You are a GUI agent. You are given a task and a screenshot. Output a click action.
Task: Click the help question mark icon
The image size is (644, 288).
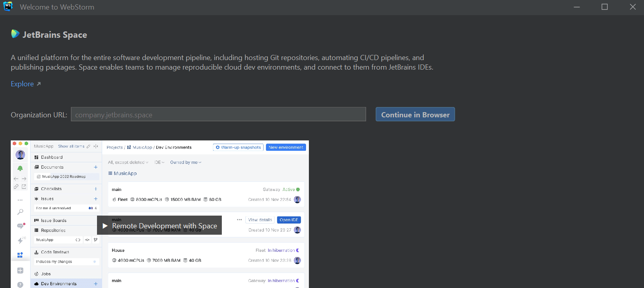(20, 284)
